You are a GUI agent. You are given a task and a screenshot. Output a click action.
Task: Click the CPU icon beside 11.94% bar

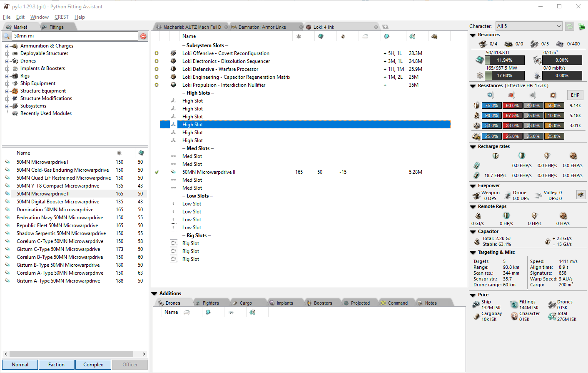(x=480, y=60)
